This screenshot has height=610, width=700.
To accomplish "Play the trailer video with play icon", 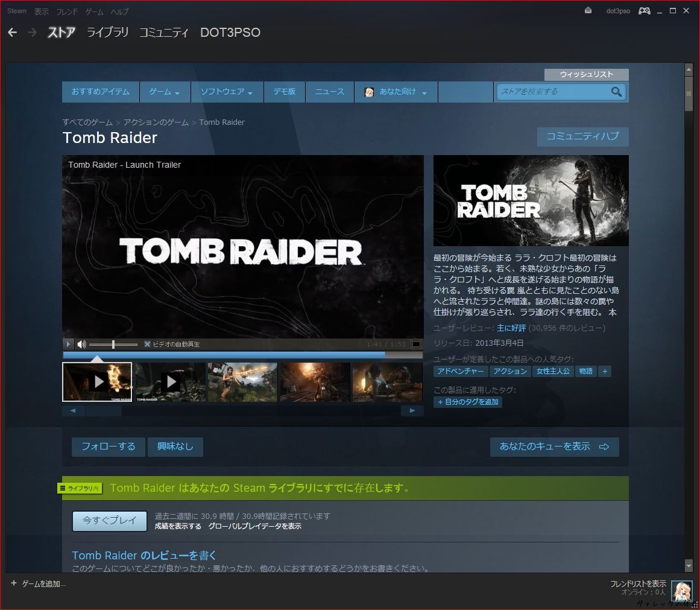I will (68, 344).
